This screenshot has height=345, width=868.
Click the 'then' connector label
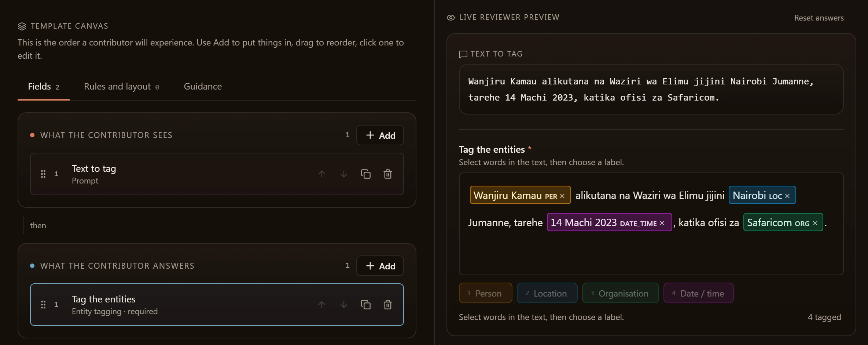tap(38, 225)
